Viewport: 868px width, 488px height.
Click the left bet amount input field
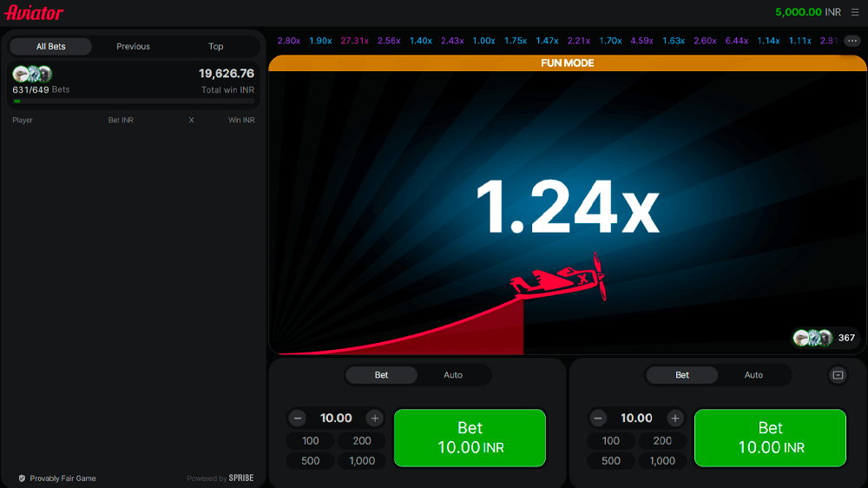(336, 419)
